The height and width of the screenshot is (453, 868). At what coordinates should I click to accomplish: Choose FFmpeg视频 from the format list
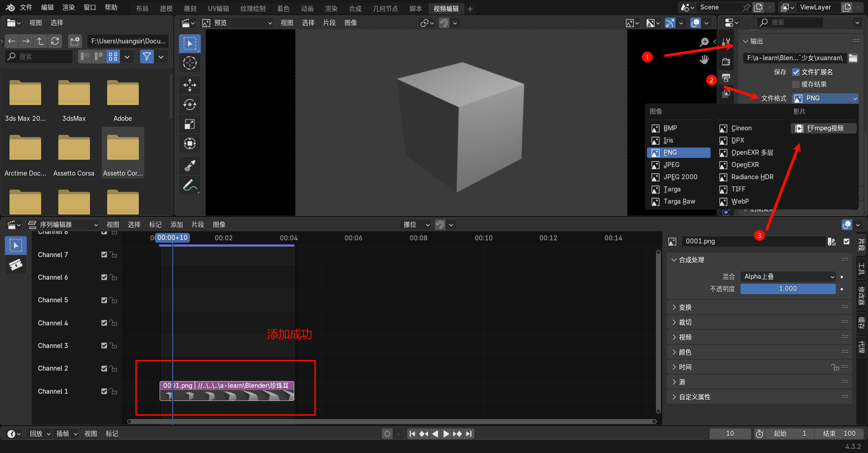coord(824,128)
